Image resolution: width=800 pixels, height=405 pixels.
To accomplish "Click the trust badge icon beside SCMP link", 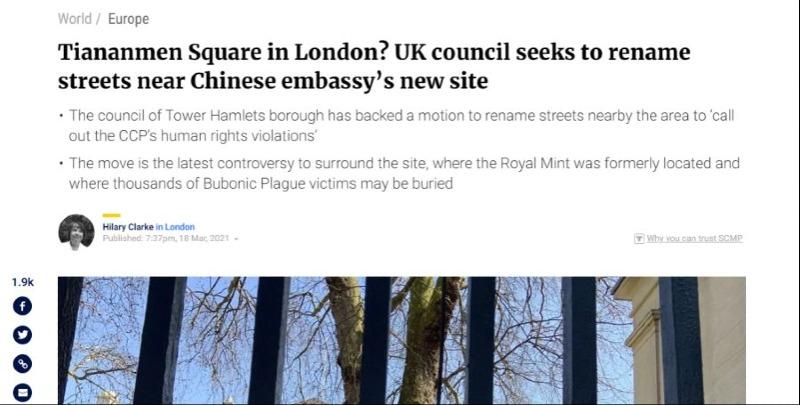I will pos(639,238).
